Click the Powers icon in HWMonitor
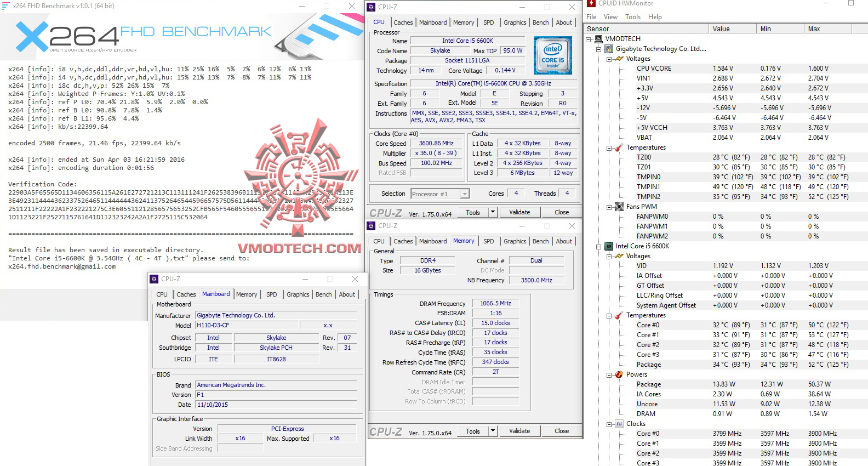The height and width of the screenshot is (466, 868). pos(619,374)
